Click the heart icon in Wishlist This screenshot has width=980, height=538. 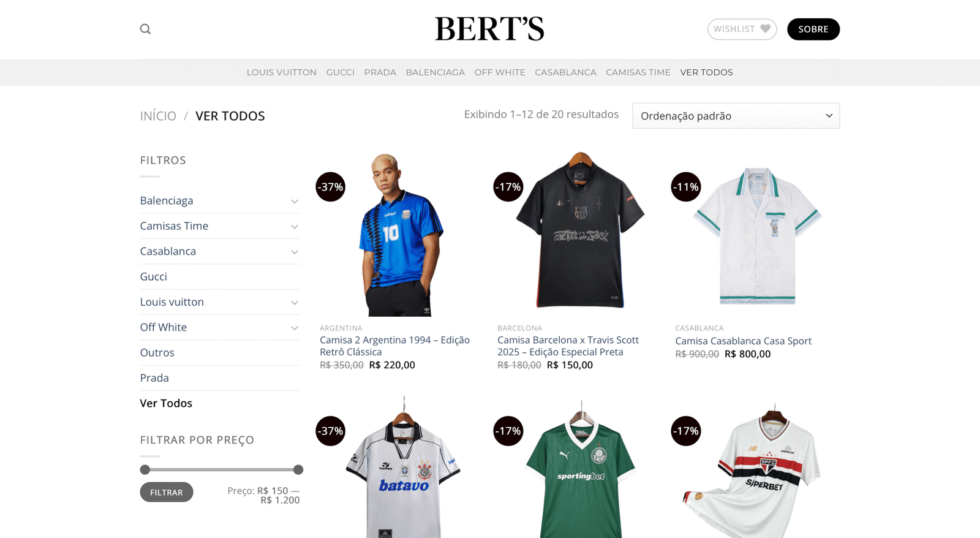click(x=765, y=29)
